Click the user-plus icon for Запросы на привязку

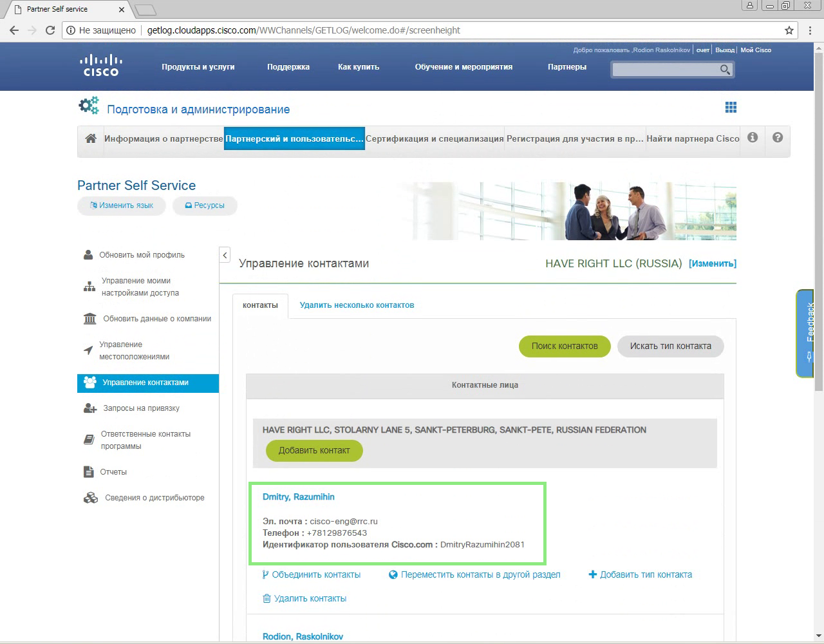(91, 408)
